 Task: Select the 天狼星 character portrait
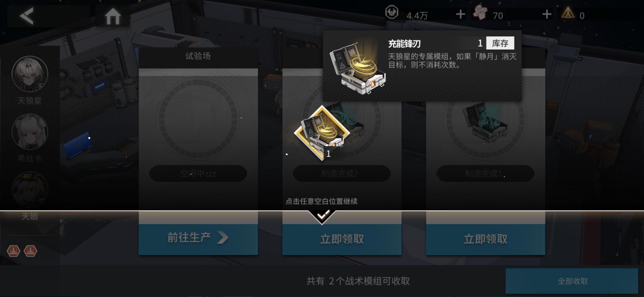click(x=30, y=74)
